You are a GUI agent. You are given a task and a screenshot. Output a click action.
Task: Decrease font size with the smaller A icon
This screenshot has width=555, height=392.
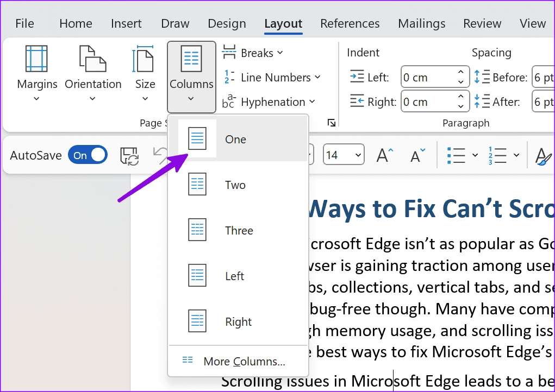[417, 156]
